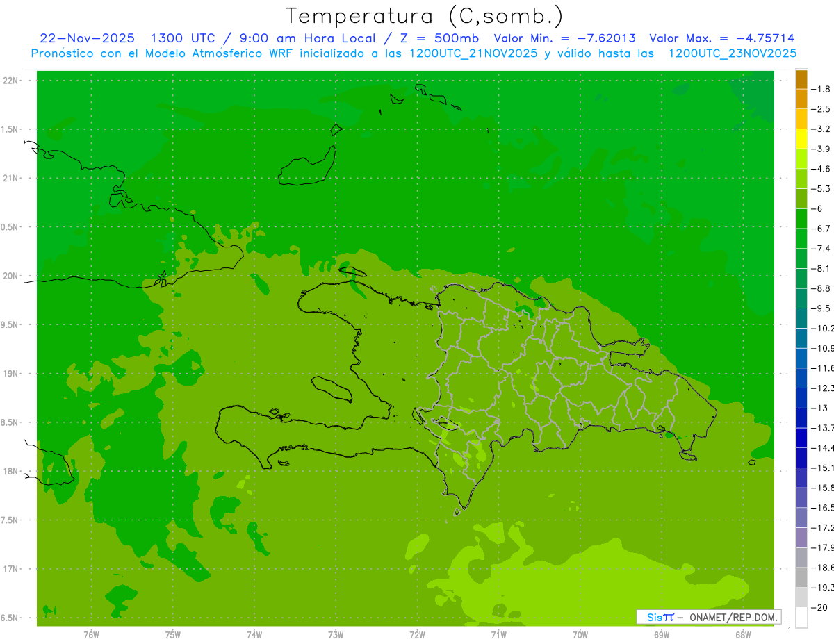The height and width of the screenshot is (644, 834).
Task: Click the "22N" latitude axis label
Action: [10, 81]
